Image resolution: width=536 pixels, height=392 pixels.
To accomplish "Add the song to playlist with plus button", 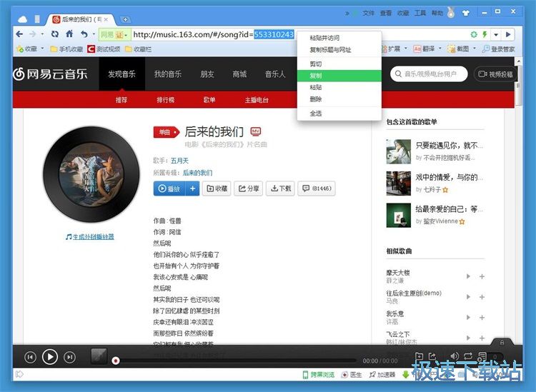I will pos(192,189).
